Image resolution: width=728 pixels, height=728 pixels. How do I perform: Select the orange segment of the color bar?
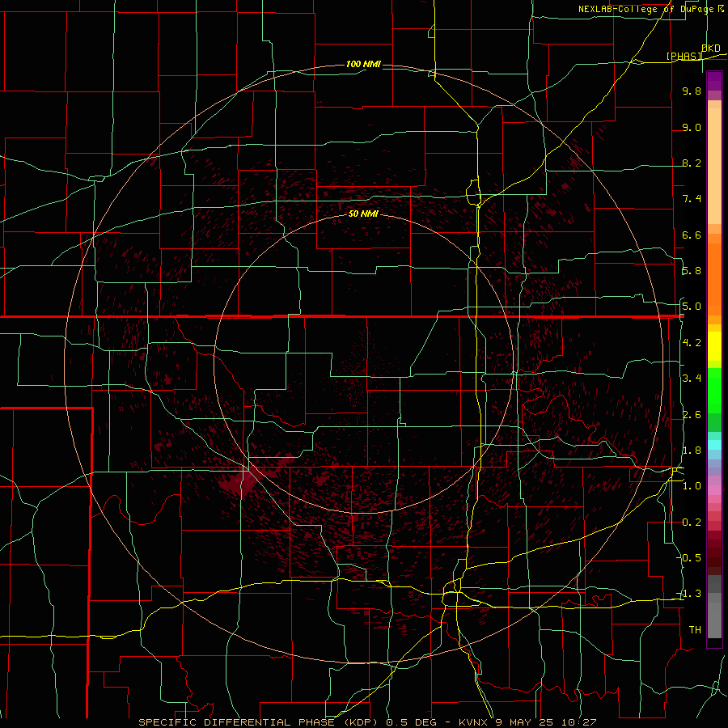pos(714,278)
